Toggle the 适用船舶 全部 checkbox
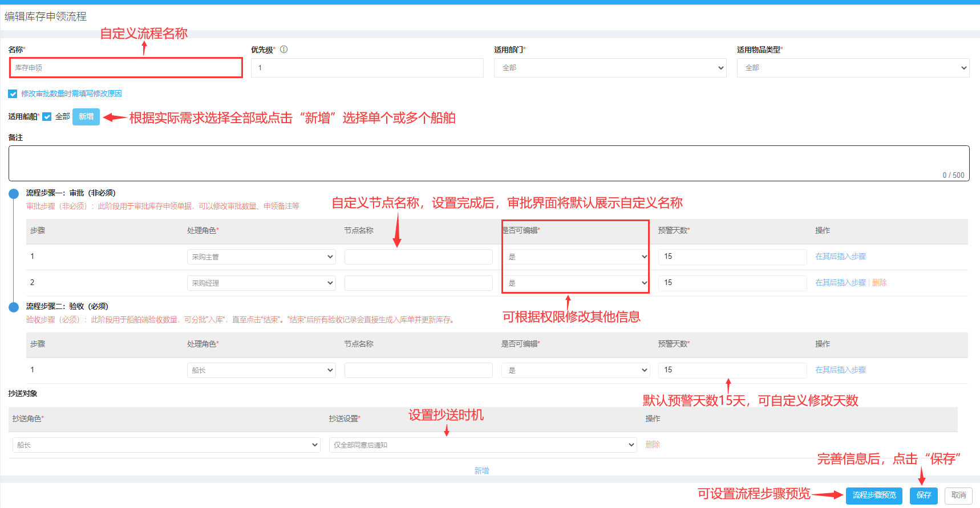Image resolution: width=980 pixels, height=508 pixels. tap(47, 117)
